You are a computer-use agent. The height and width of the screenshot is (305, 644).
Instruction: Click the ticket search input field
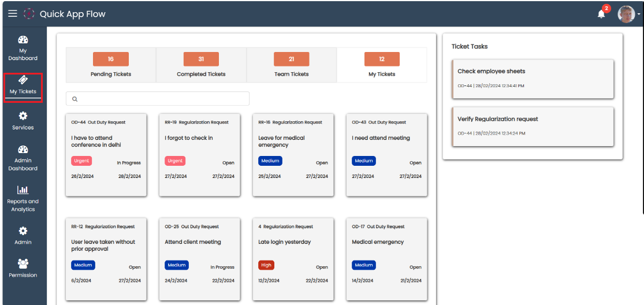tap(158, 99)
